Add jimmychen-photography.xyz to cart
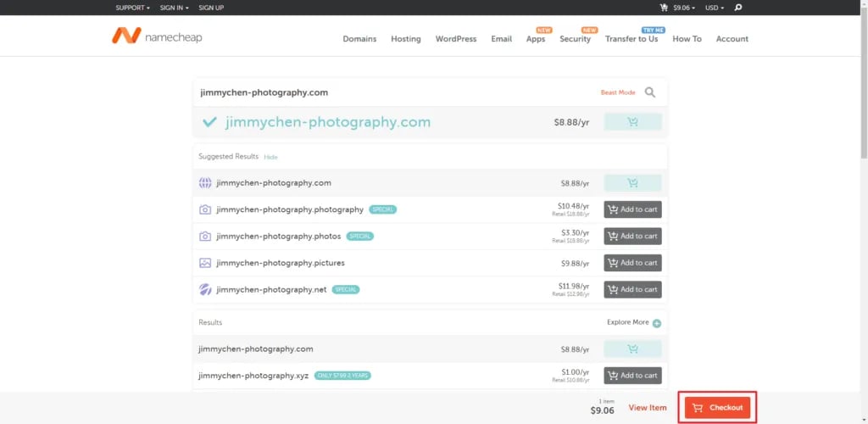This screenshot has height=424, width=868. (632, 376)
